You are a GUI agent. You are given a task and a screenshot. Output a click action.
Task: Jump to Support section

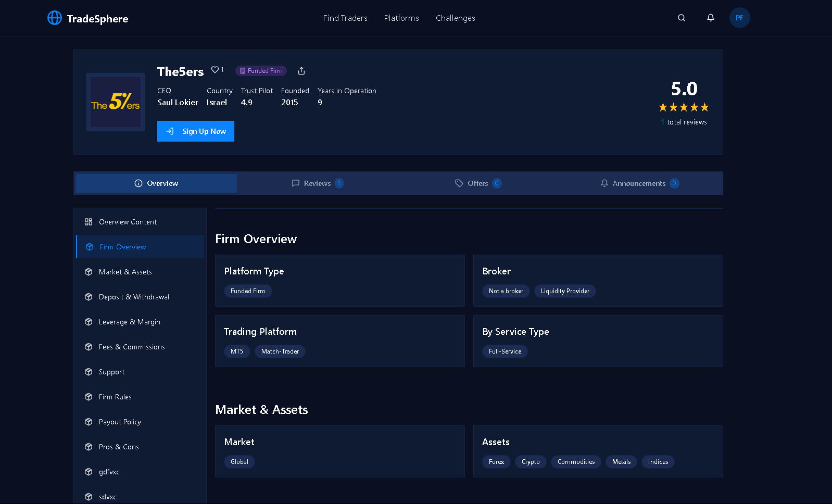140,372
